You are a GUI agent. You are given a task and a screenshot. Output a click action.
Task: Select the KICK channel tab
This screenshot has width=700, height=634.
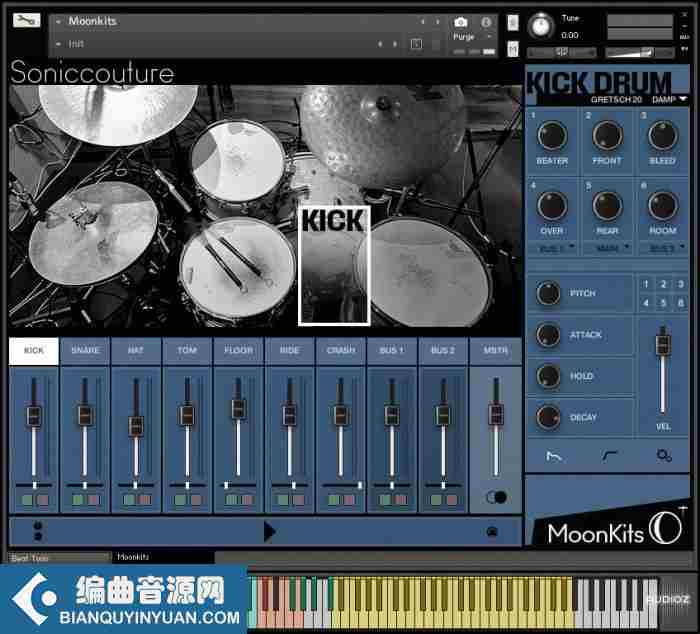[33, 350]
